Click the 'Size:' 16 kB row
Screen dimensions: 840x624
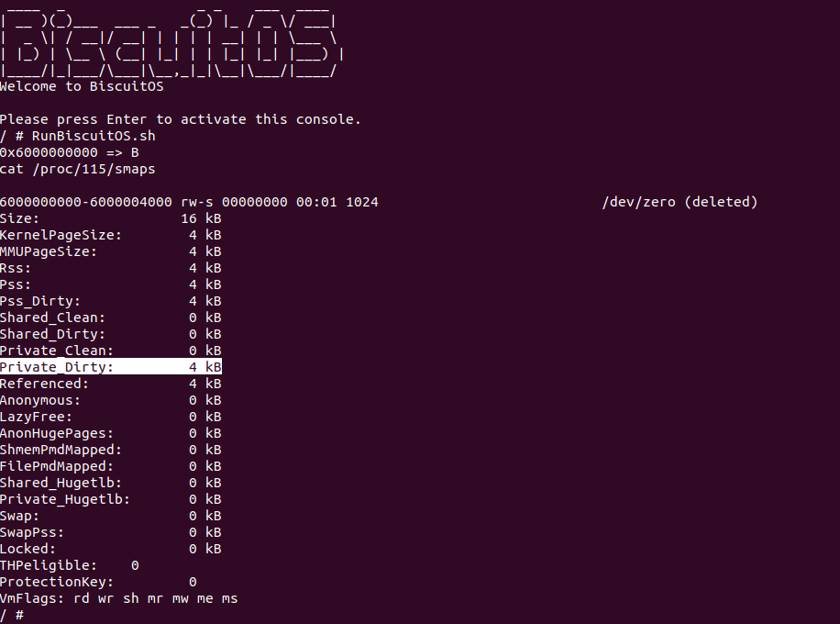[x=110, y=218]
